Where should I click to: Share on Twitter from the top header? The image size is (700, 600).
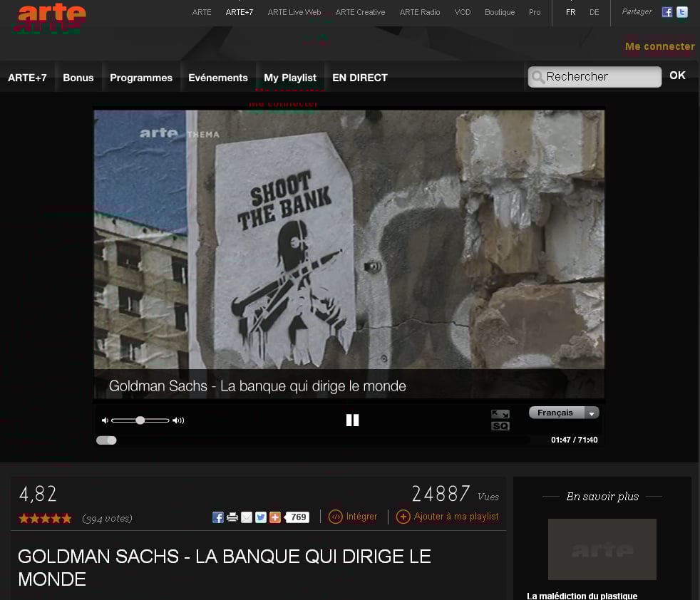[x=682, y=12]
